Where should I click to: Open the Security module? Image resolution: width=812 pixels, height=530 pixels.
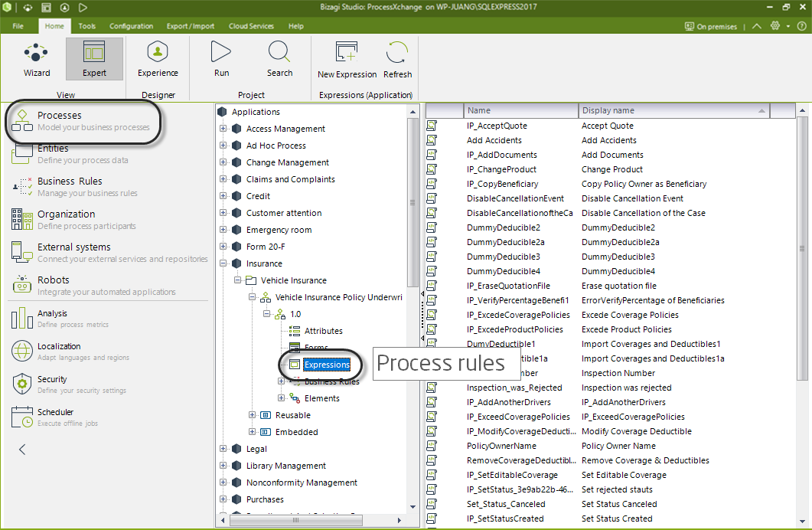(x=68, y=384)
